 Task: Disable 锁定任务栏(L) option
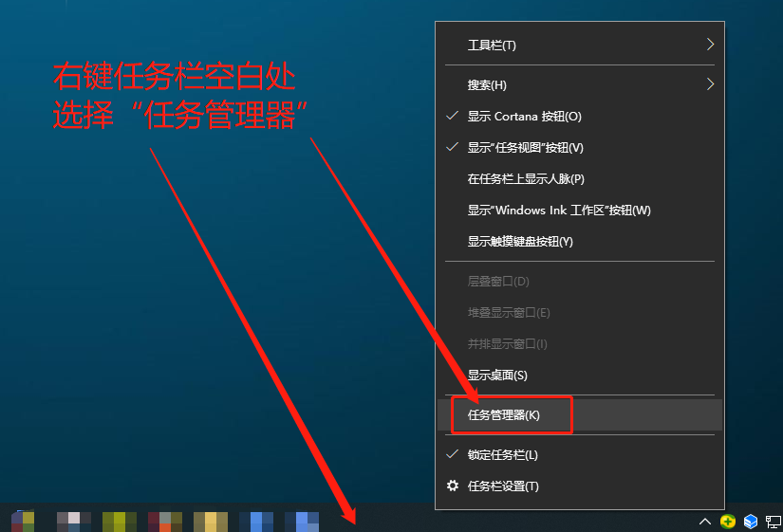(x=502, y=455)
